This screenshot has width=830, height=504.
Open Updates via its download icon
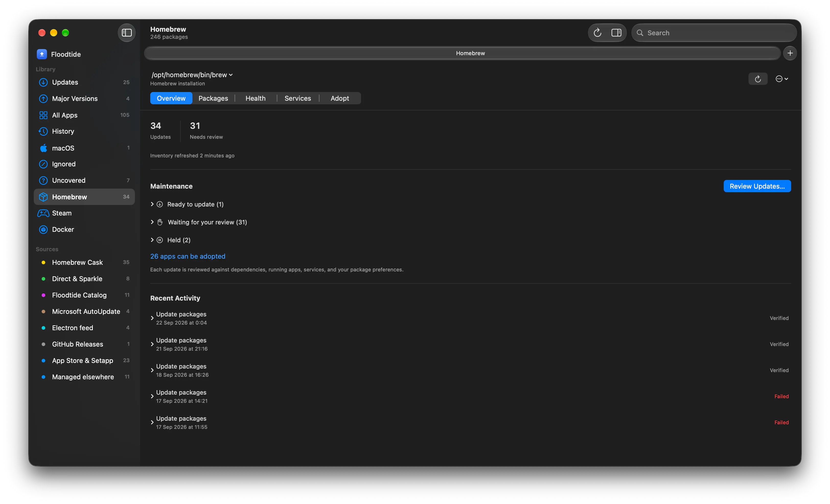point(43,82)
